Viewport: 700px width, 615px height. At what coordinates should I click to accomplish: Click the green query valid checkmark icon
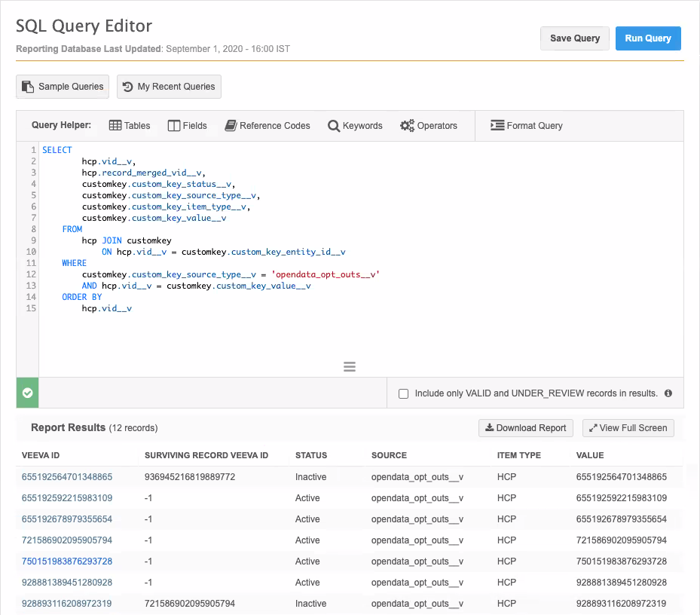tap(28, 393)
